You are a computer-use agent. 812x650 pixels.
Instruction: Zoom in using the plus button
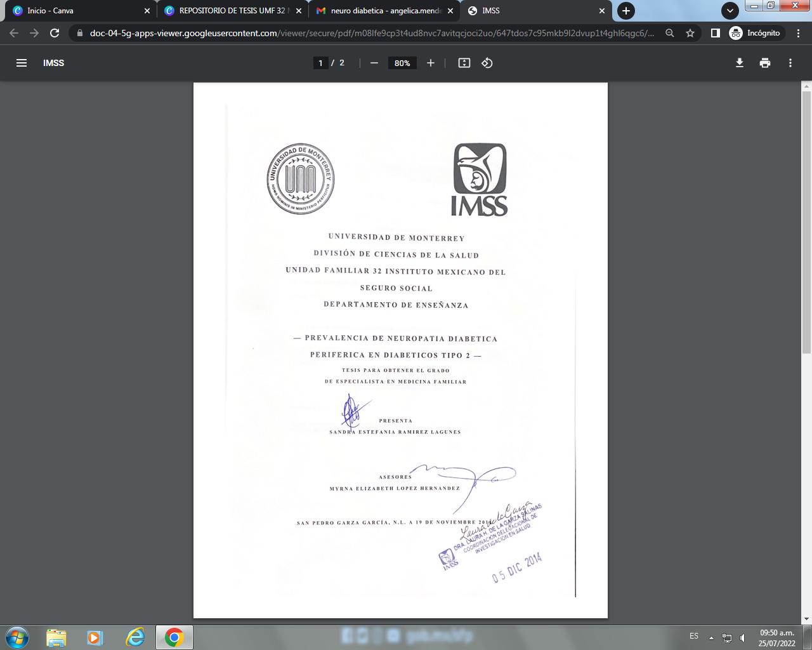[x=431, y=63]
